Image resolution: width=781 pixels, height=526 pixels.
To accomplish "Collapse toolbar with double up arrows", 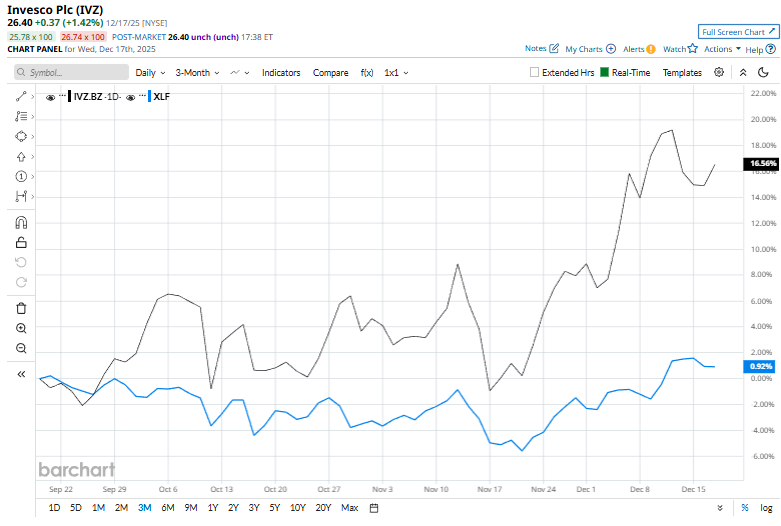I will coord(743,72).
